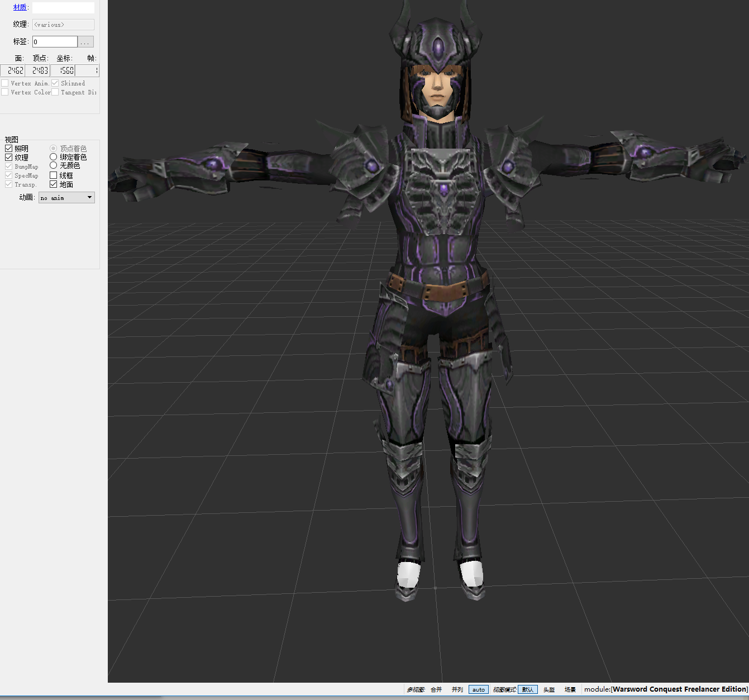Select 头盔 helmet view mode
This screenshot has height=700, width=749.
[549, 689]
